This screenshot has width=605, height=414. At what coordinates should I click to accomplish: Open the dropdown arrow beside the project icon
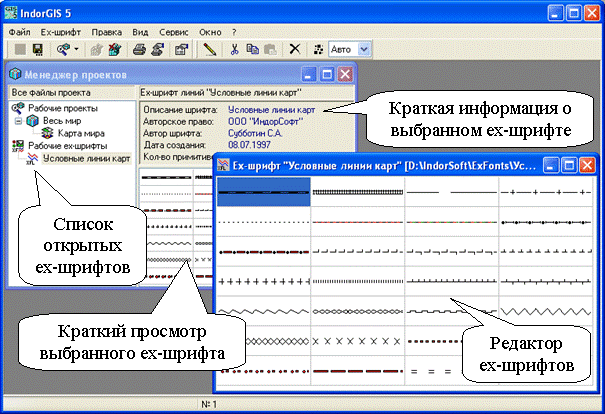[77, 48]
